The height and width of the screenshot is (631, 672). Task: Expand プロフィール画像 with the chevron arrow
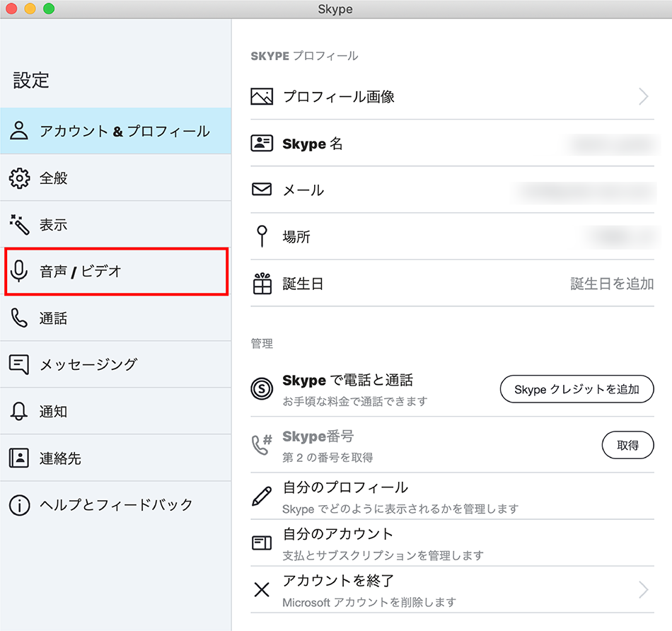coord(643,96)
